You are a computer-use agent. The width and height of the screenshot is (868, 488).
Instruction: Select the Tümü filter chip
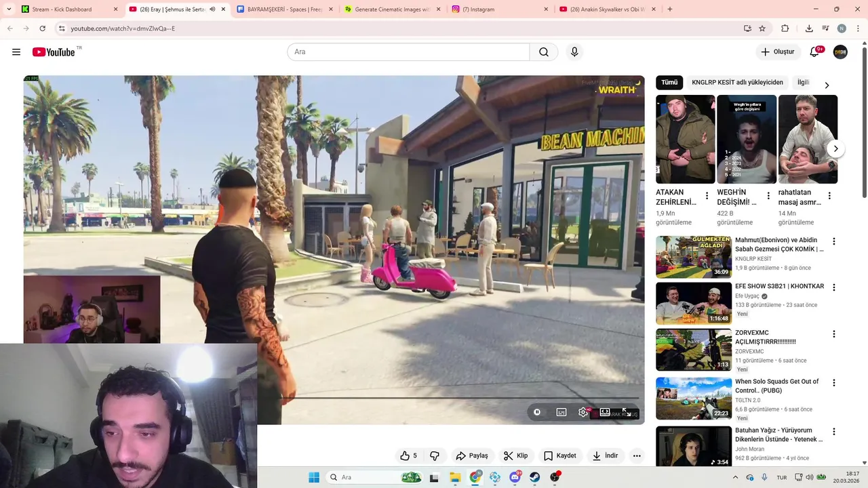tap(669, 83)
